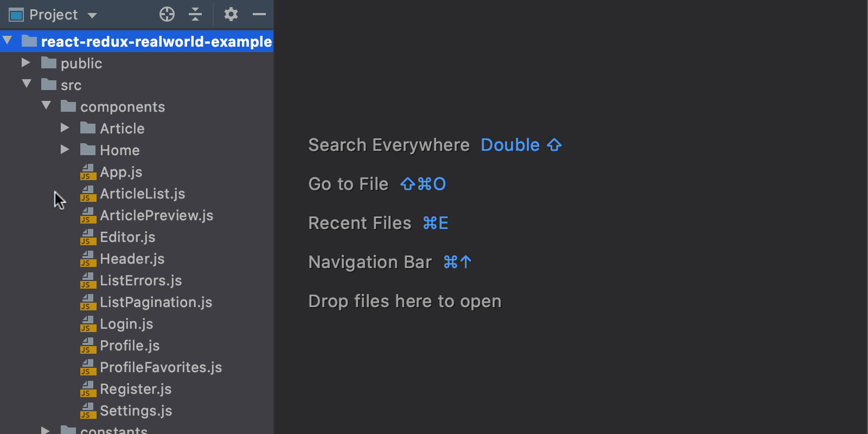Click the Project panel title label
868x434 pixels.
tap(54, 15)
